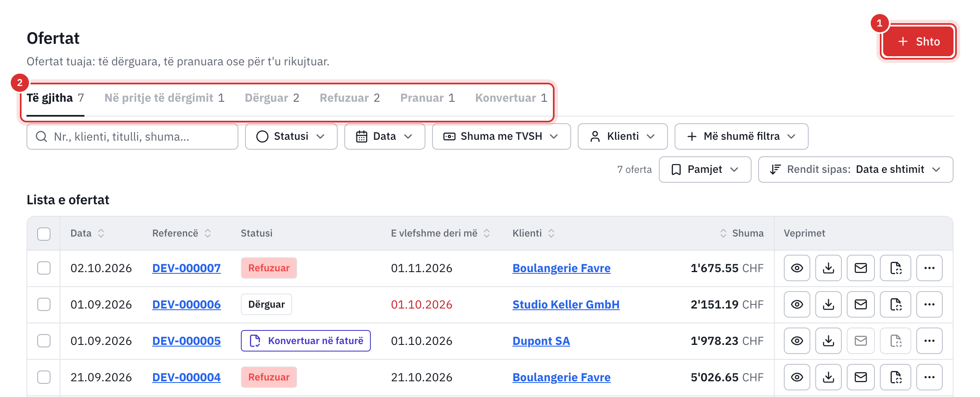Convert offer DEV-000006 to invoice icon

[896, 304]
